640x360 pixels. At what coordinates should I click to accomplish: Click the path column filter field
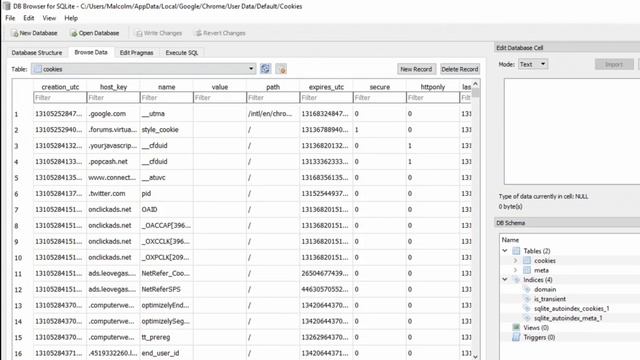click(273, 98)
